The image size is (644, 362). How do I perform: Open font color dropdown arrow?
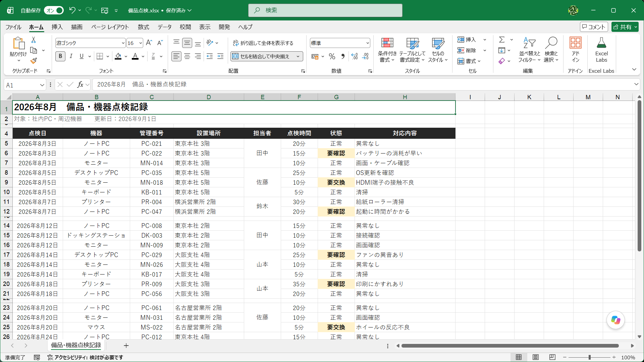tap(143, 56)
